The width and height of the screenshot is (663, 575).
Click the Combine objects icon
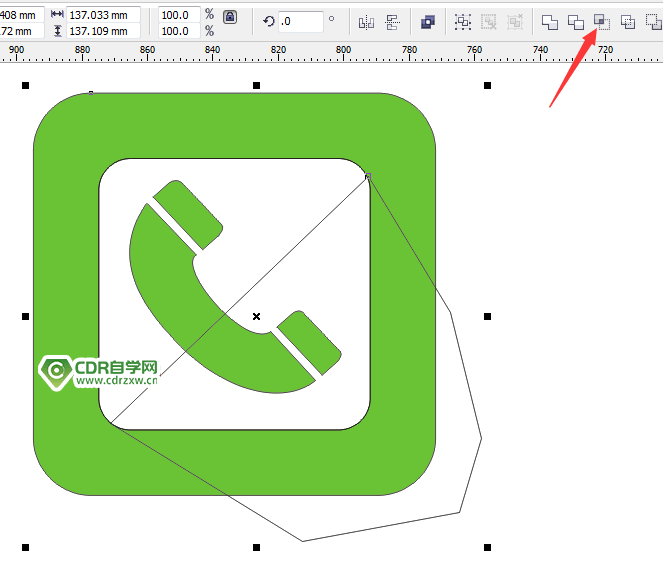[x=428, y=22]
